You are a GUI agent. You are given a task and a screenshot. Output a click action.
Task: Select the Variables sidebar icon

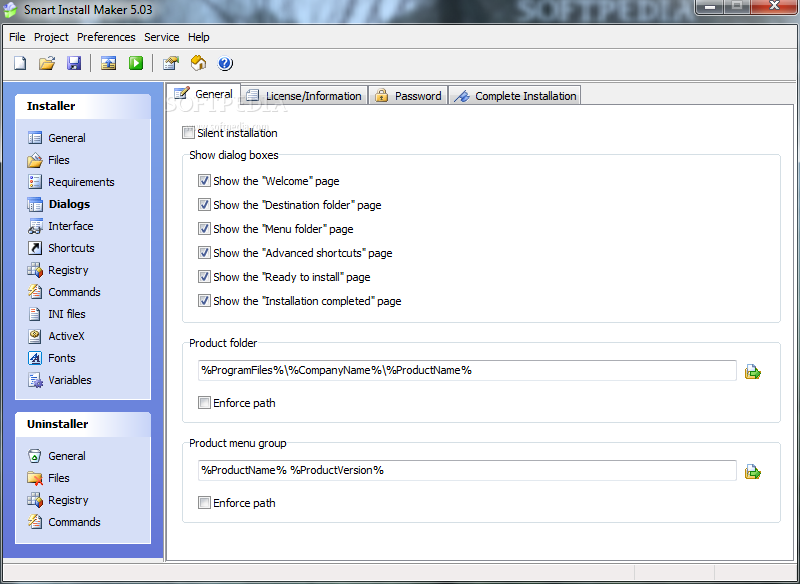click(x=35, y=380)
